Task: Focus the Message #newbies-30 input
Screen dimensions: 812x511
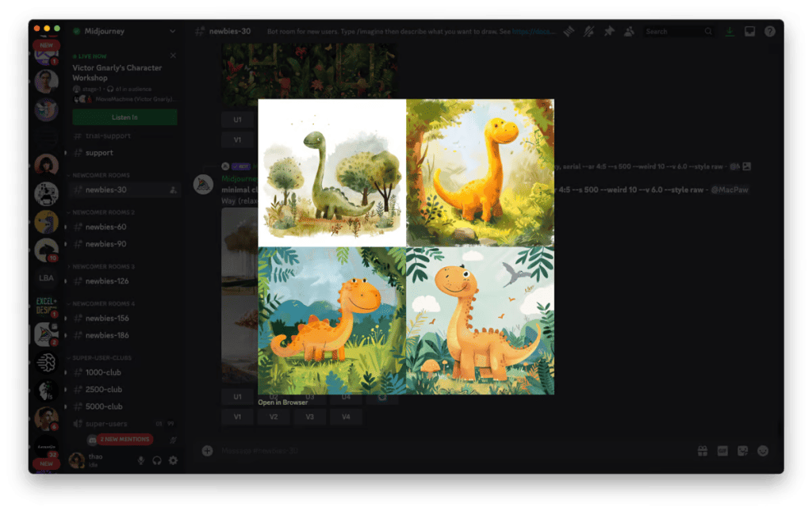Action: 450,451
